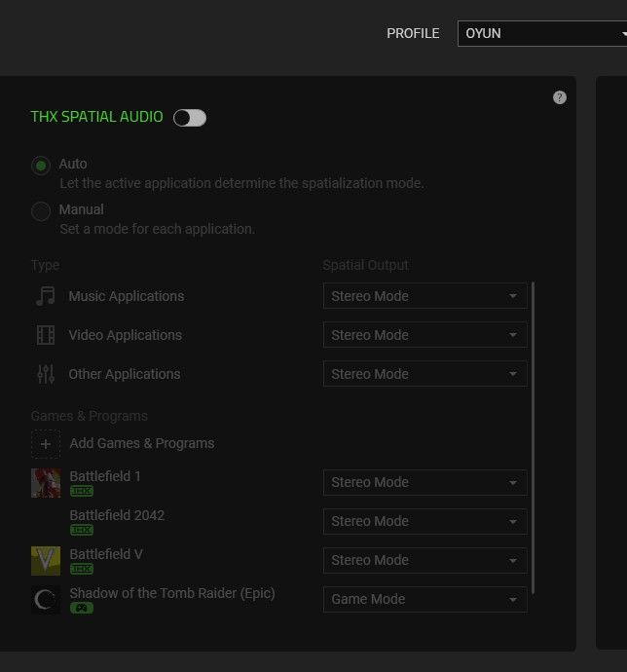627x672 pixels.
Task: Click the Spatial Output column header
Action: pos(365,265)
